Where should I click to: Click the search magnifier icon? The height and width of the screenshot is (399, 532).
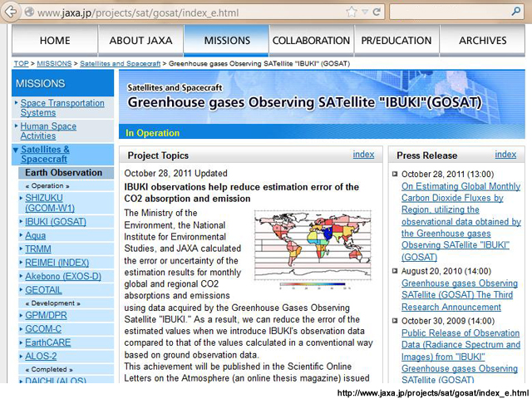tap(515, 11)
